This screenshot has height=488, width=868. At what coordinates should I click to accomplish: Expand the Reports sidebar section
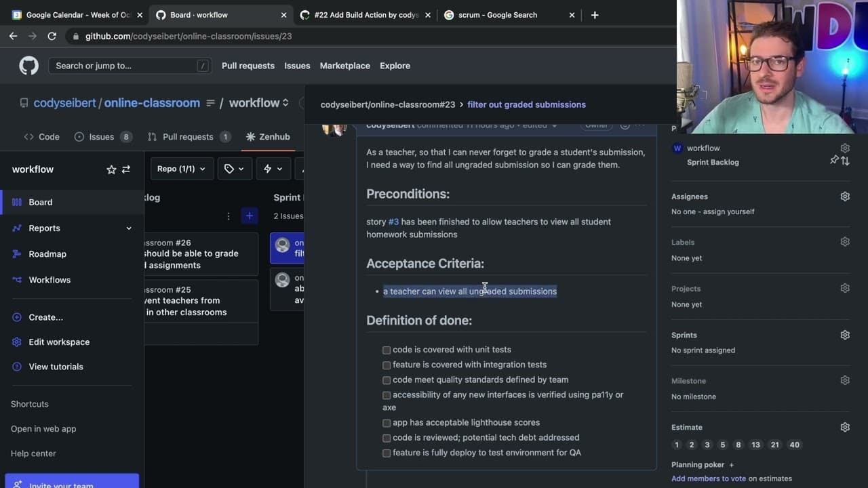(x=129, y=228)
